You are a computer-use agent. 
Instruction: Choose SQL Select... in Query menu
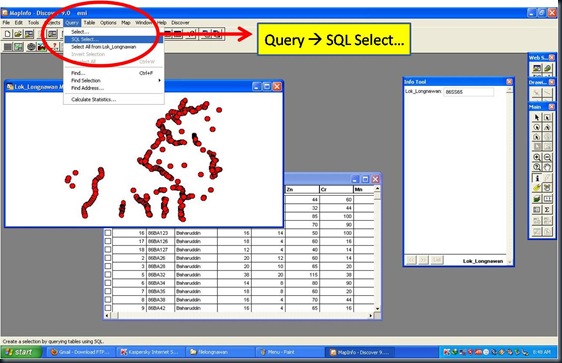click(x=114, y=39)
